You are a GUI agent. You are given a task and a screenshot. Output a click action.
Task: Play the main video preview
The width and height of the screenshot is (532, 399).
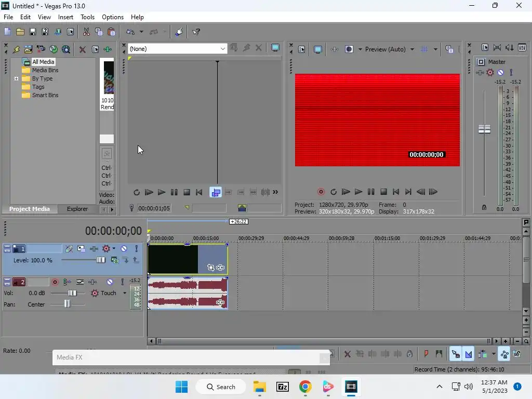358,192
